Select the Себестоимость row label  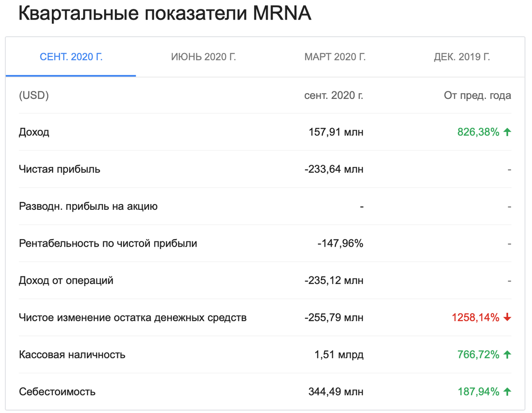(x=57, y=392)
